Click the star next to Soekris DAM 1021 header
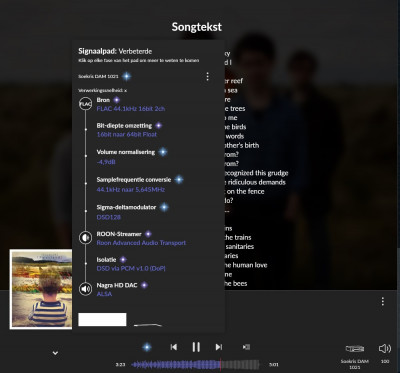The height and width of the screenshot is (373, 400). pyautogui.click(x=126, y=76)
